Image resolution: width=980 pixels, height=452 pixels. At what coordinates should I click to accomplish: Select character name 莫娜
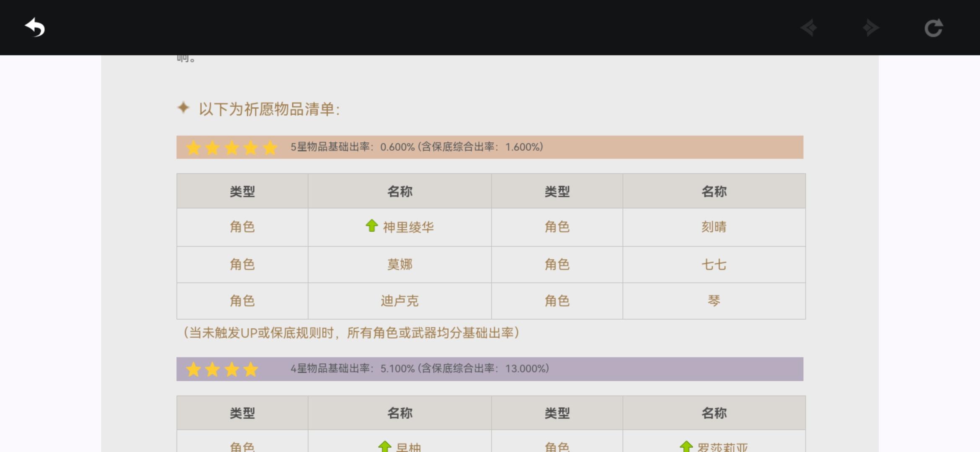tap(400, 265)
